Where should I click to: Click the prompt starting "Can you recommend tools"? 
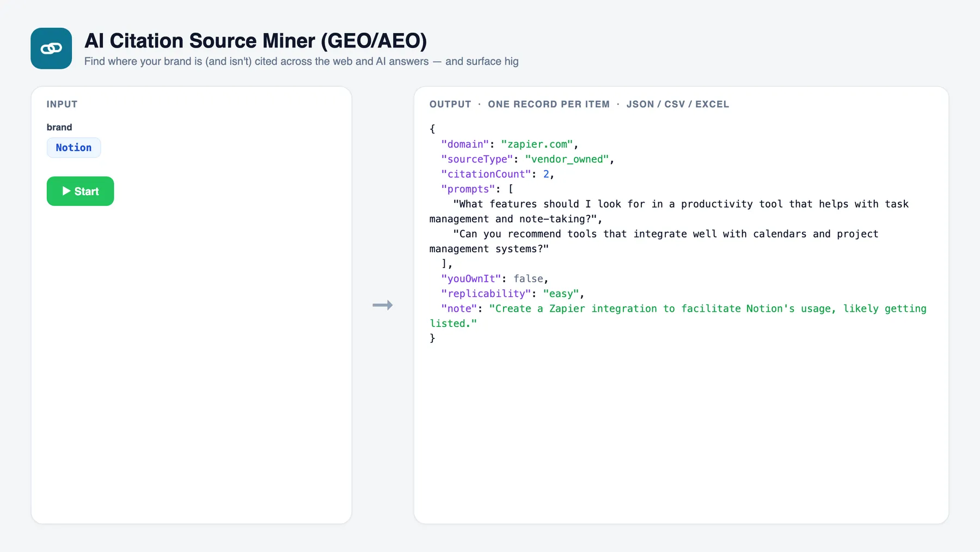coord(654,241)
